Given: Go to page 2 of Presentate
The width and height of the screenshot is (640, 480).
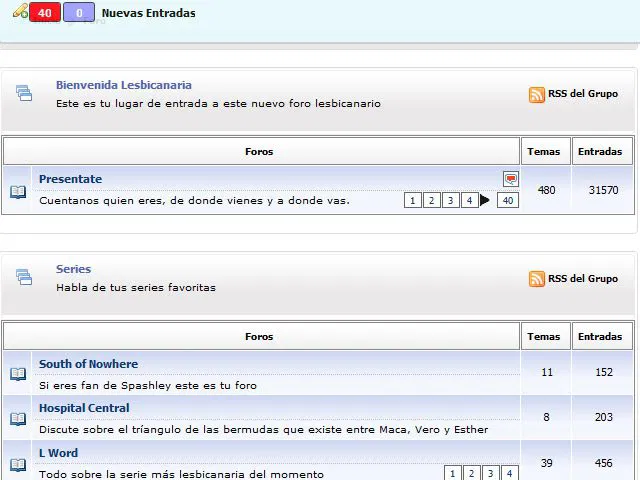Looking at the screenshot, I should click(432, 201).
